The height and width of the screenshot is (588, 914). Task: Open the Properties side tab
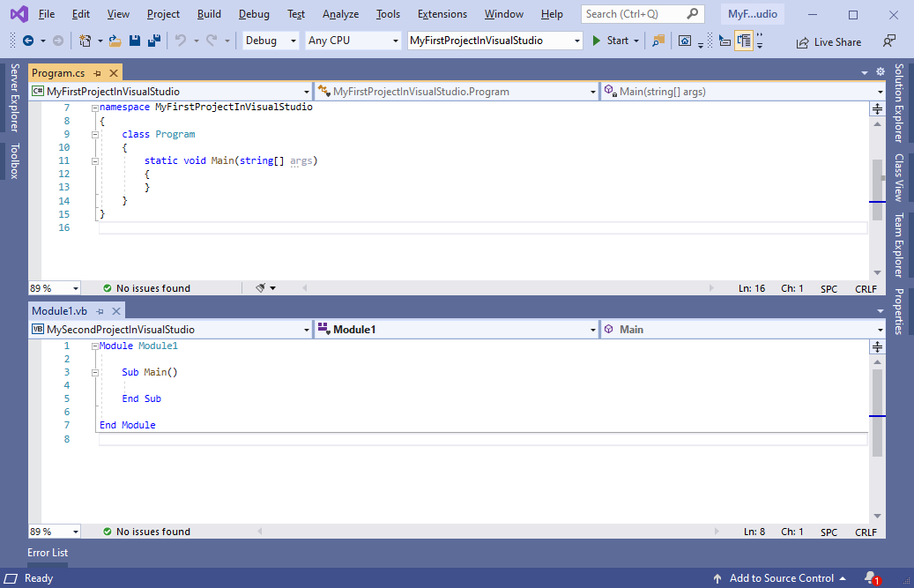[x=899, y=311]
